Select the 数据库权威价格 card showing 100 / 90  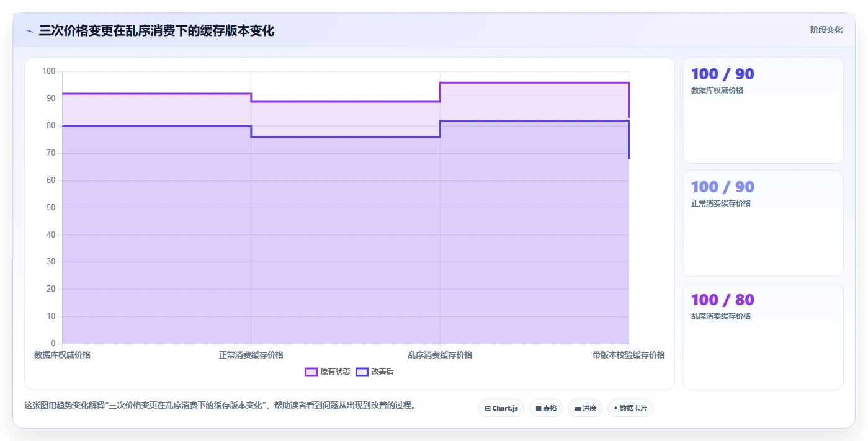[x=763, y=110]
